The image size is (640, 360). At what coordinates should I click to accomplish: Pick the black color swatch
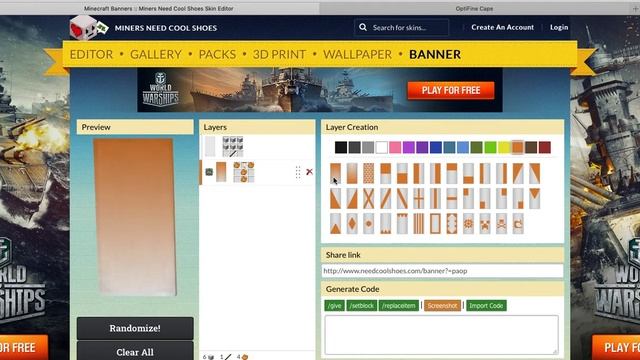(x=341, y=147)
